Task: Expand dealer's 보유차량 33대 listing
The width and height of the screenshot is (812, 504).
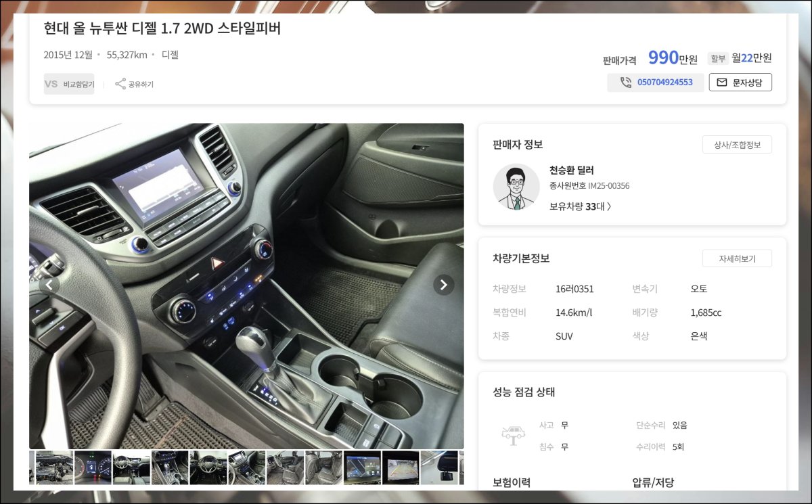Action: (x=580, y=206)
